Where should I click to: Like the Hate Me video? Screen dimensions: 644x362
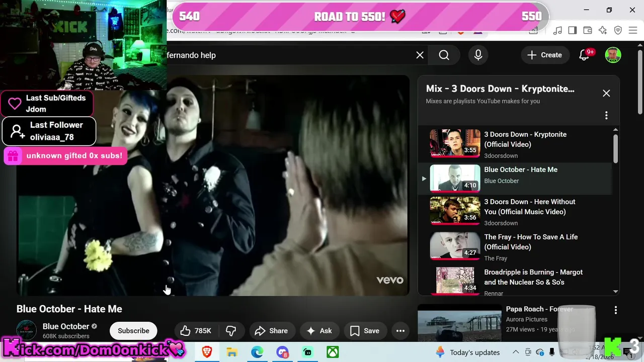coord(196,331)
